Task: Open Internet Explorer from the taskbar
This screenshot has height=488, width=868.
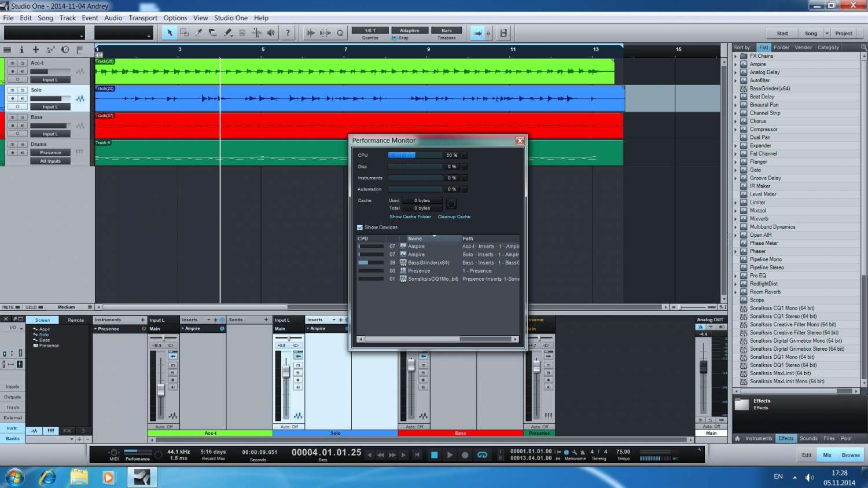Action: [47, 478]
